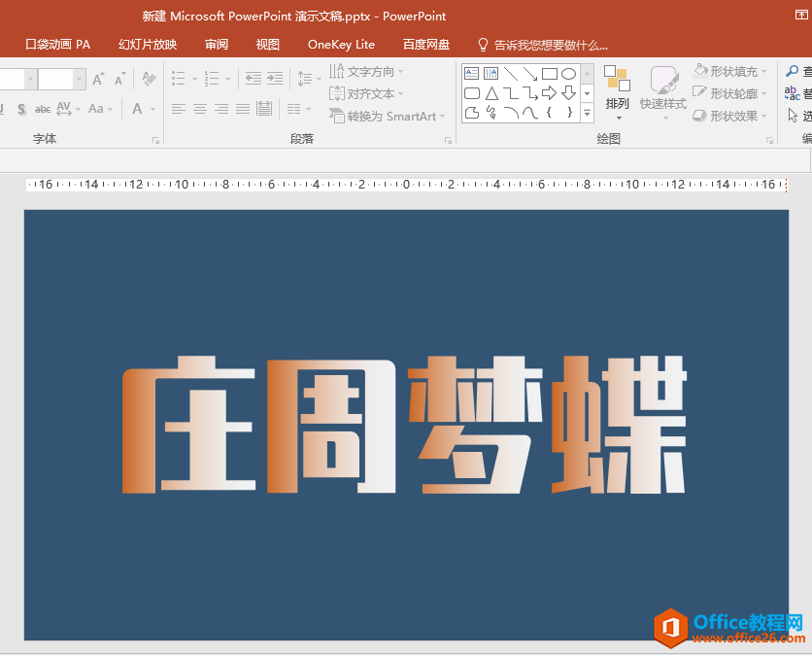Switch to the 审阅 tab
The width and height of the screenshot is (812, 655).
pyautogui.click(x=217, y=45)
